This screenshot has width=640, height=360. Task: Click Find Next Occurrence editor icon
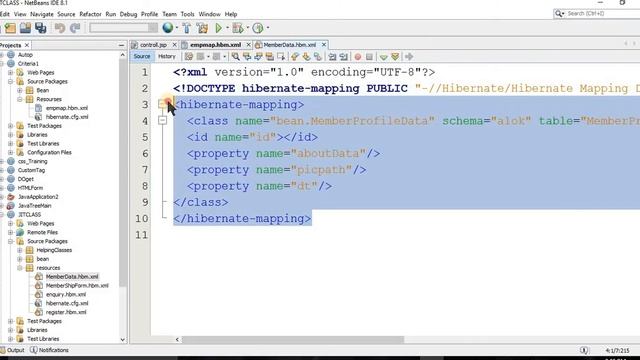[258, 56]
